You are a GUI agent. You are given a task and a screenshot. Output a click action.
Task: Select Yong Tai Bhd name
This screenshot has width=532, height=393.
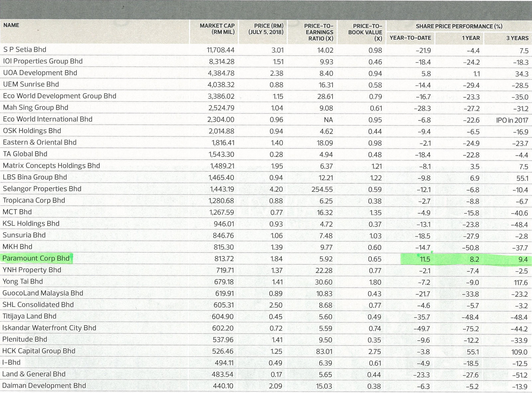[x=23, y=282]
